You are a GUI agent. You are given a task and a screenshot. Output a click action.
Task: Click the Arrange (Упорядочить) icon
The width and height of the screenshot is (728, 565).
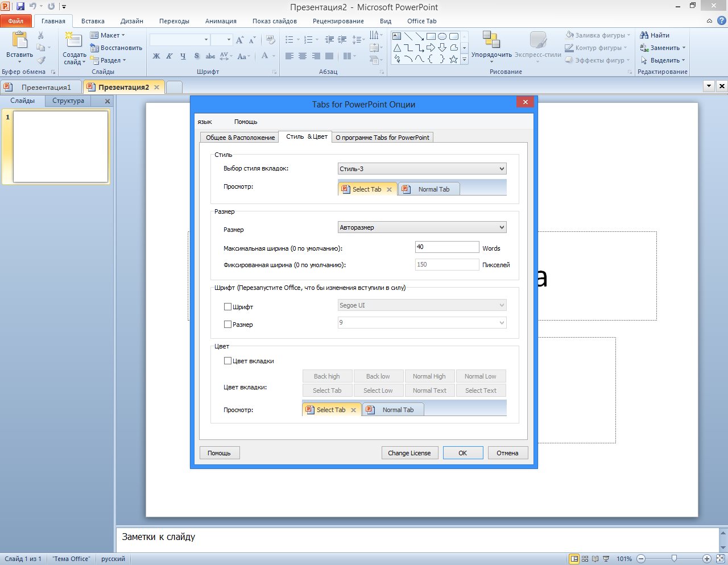491,40
